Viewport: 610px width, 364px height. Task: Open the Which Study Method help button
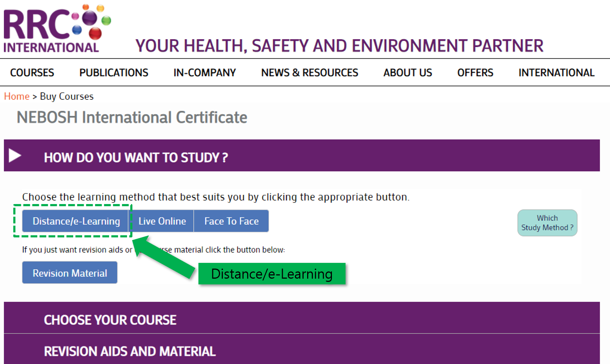[x=547, y=223]
